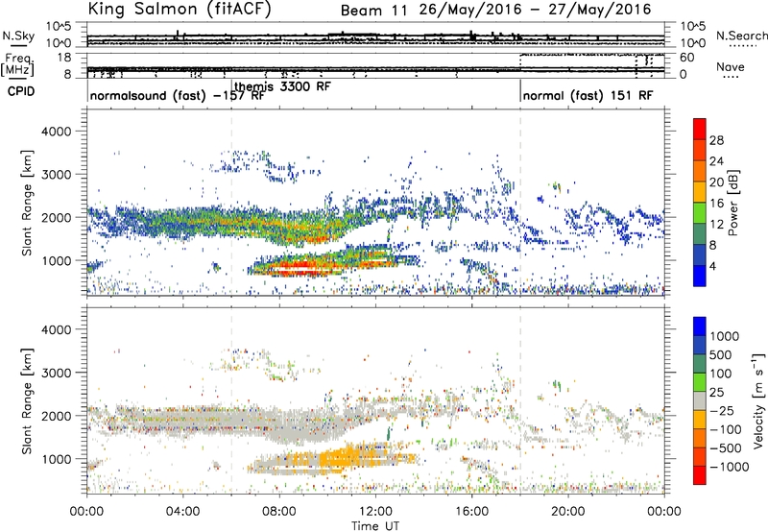This screenshot has width=768, height=532.
Task: Click the yellow segment of Power colorbar
Action: click(x=700, y=191)
